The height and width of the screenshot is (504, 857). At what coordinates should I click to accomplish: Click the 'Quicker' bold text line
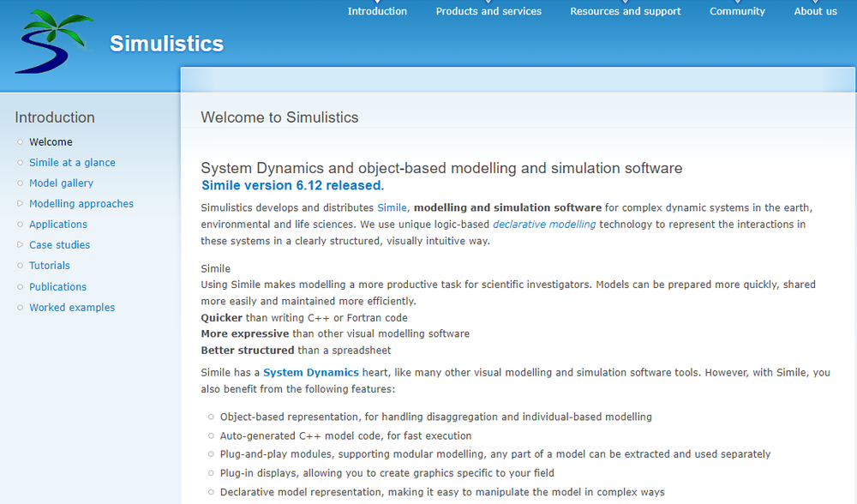(304, 318)
